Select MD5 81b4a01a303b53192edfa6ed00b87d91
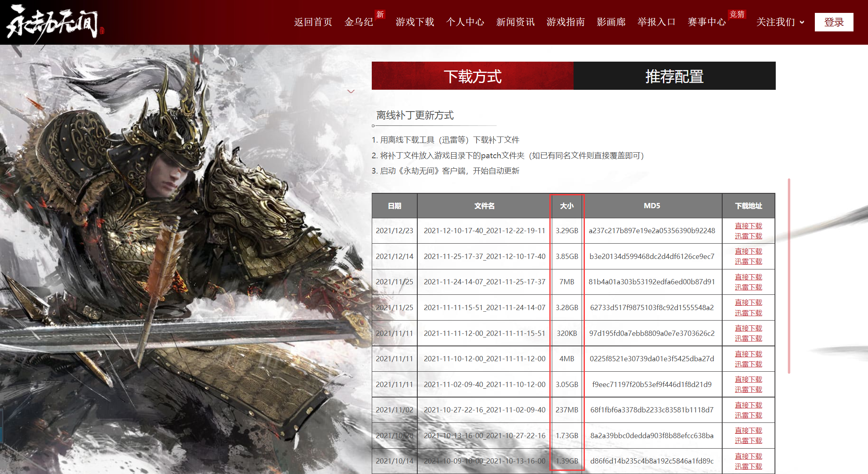Screen dimensions: 868x474 [652, 282]
